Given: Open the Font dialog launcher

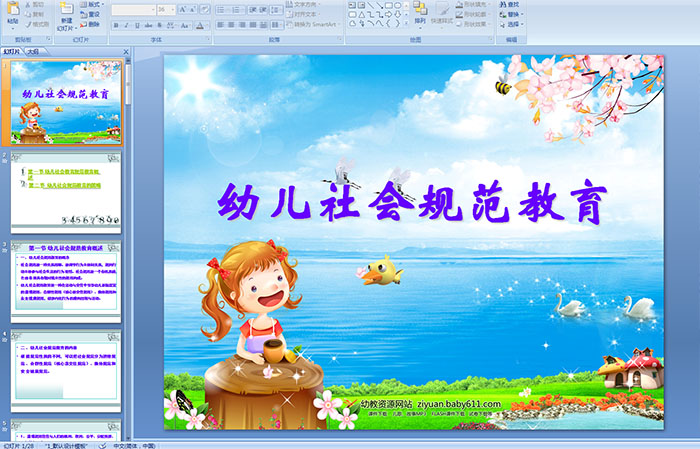Looking at the screenshot, I should pos(208,39).
